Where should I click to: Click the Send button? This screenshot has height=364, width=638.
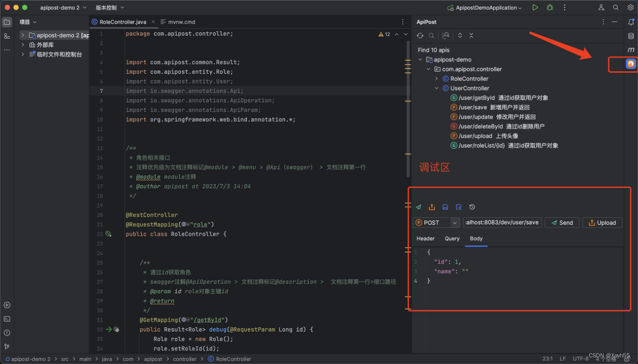click(562, 222)
